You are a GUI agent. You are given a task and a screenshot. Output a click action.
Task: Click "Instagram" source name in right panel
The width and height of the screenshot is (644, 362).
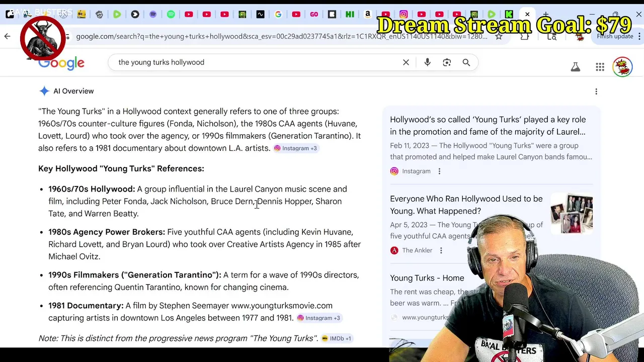(x=416, y=171)
